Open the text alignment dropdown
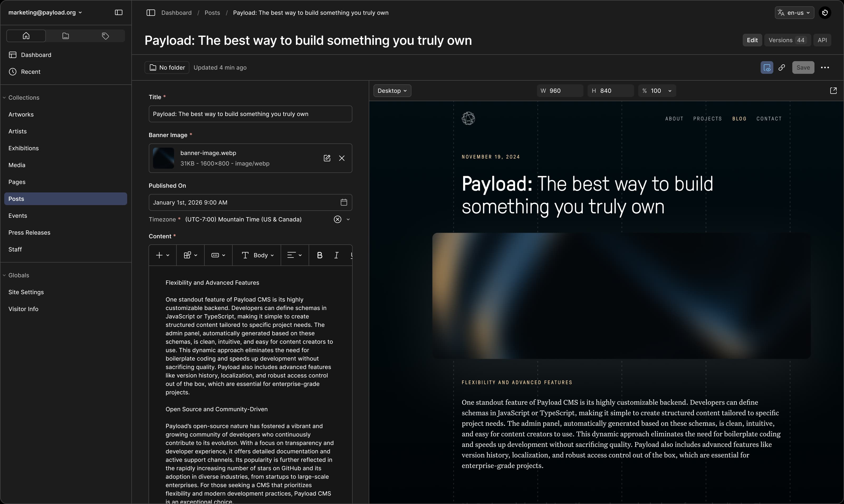The width and height of the screenshot is (844, 504). click(x=295, y=255)
